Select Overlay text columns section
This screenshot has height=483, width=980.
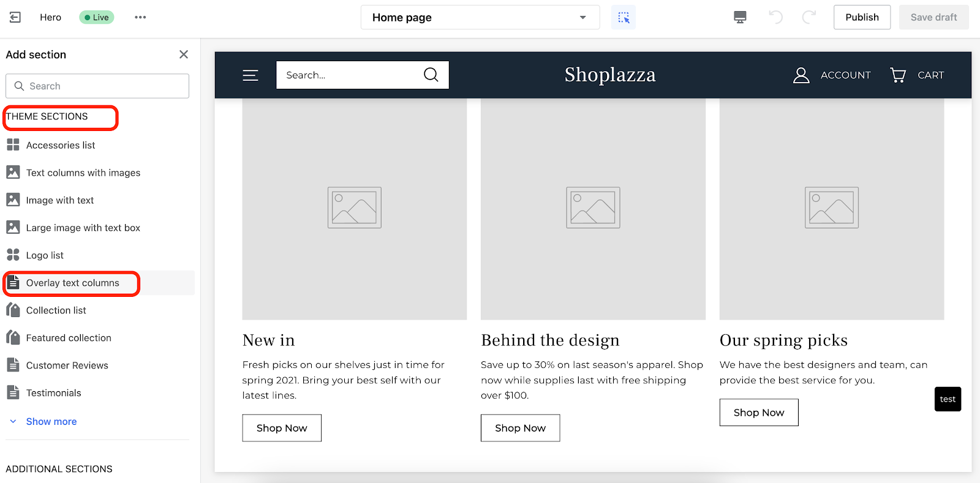72,283
